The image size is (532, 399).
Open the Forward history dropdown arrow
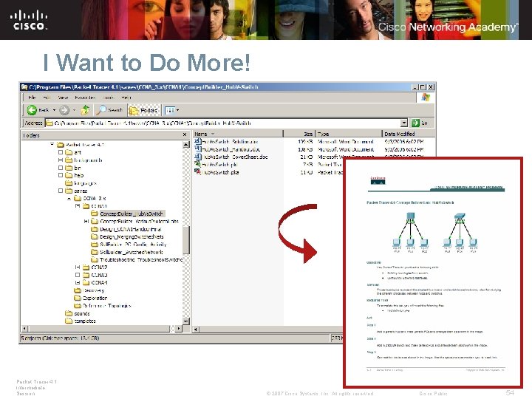[74, 110]
